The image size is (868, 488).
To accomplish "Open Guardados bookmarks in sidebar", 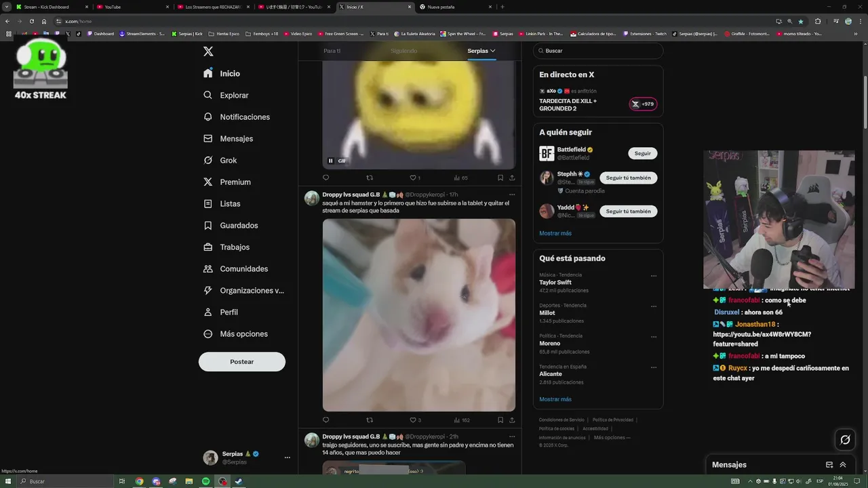I will (231, 225).
